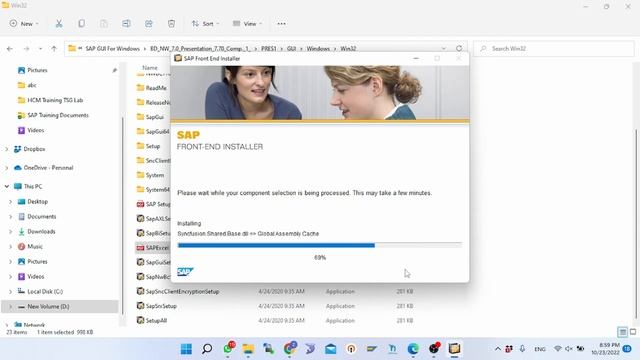Minimize the SAP Front End Installer window
Screen dimensions: 640x360
[416, 58]
